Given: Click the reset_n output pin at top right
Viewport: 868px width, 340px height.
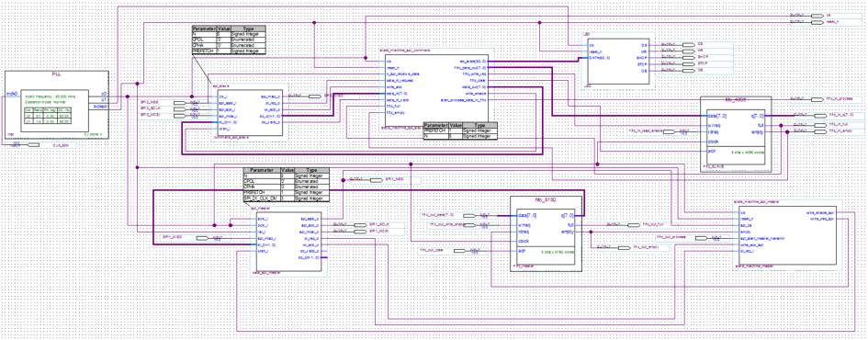Looking at the screenshot, I should tap(817, 22).
